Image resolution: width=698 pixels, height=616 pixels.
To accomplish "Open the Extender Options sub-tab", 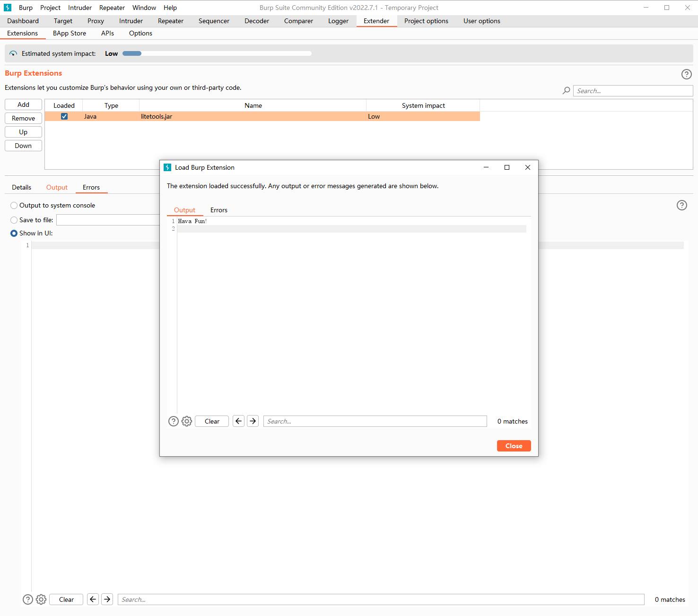I will tap(140, 33).
